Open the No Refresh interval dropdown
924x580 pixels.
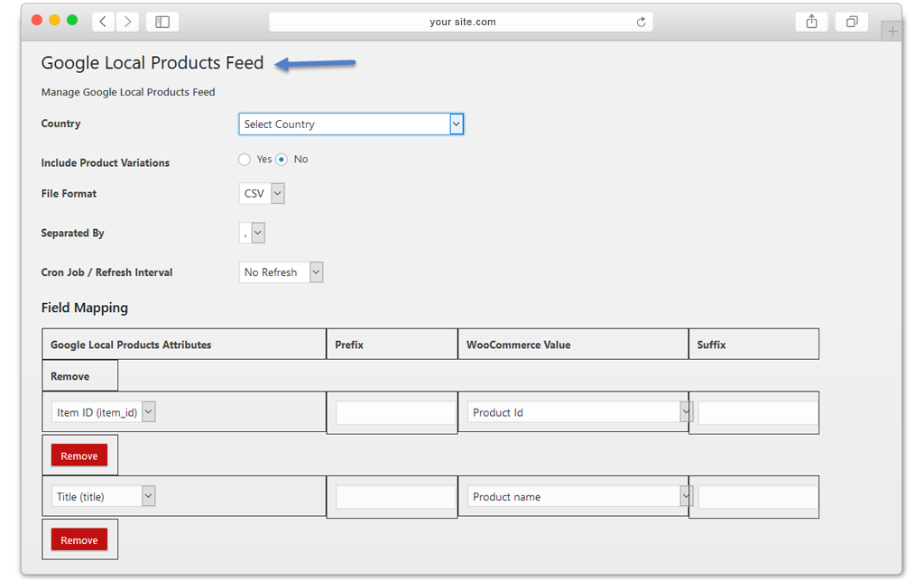[282, 272]
